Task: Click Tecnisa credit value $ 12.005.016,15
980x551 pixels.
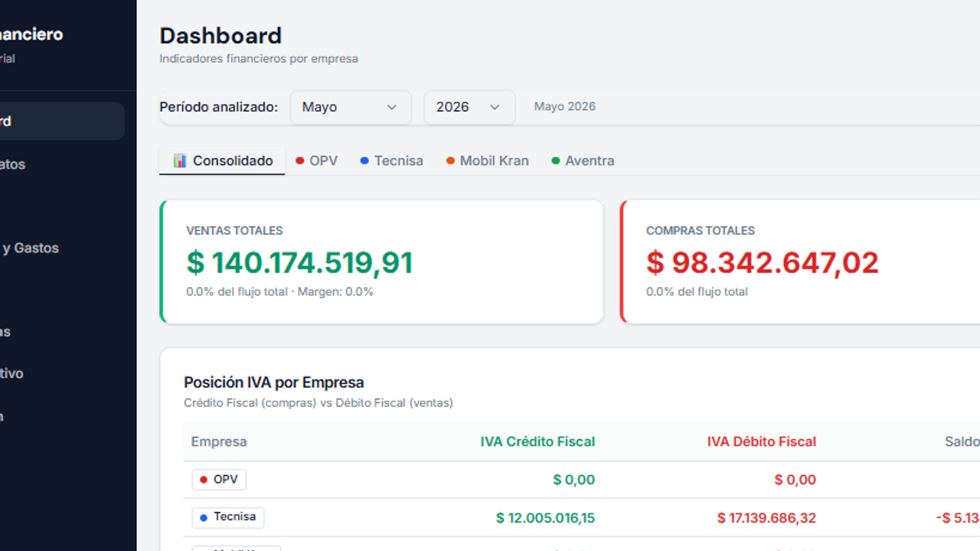Action: pos(545,518)
